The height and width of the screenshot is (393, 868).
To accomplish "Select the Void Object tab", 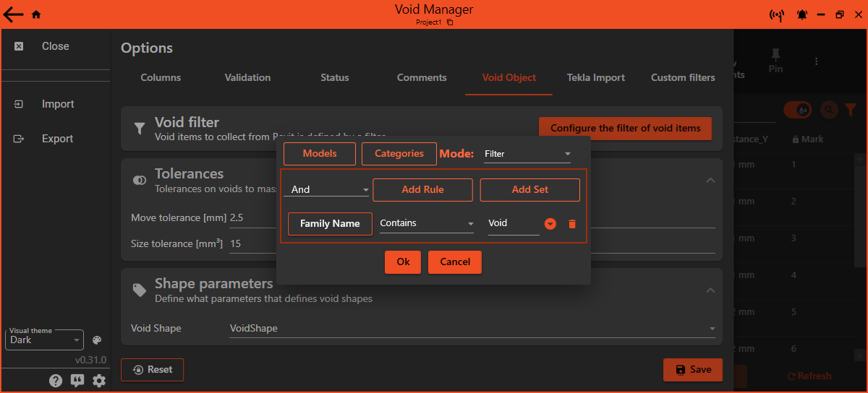I will [509, 77].
